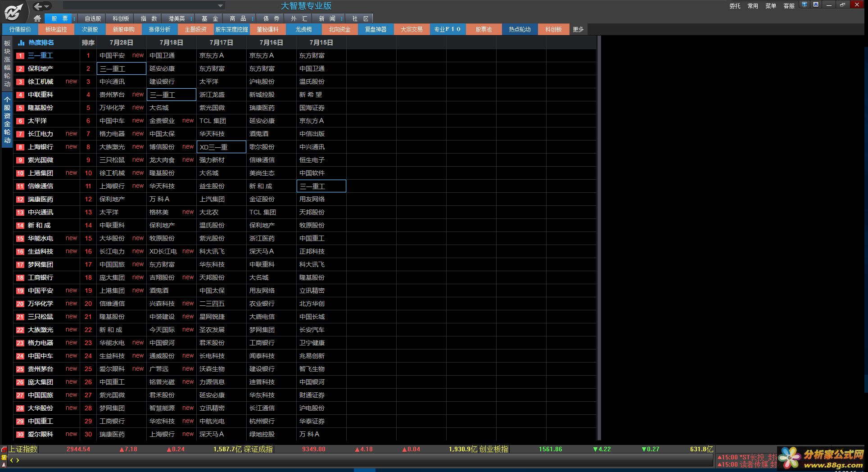Viewport: 868px width, 472px height.
Task: Click the yellow question mark help icon
Action: point(4,457)
